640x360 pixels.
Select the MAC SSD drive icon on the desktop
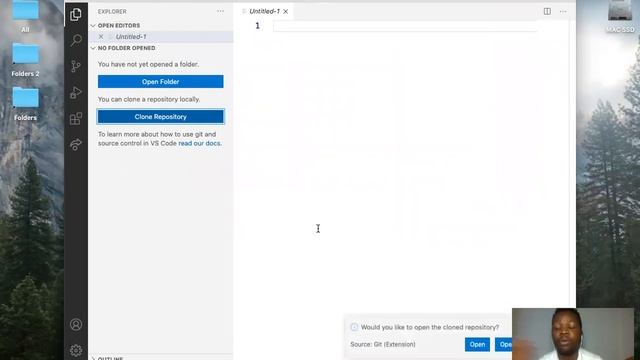coord(620,16)
